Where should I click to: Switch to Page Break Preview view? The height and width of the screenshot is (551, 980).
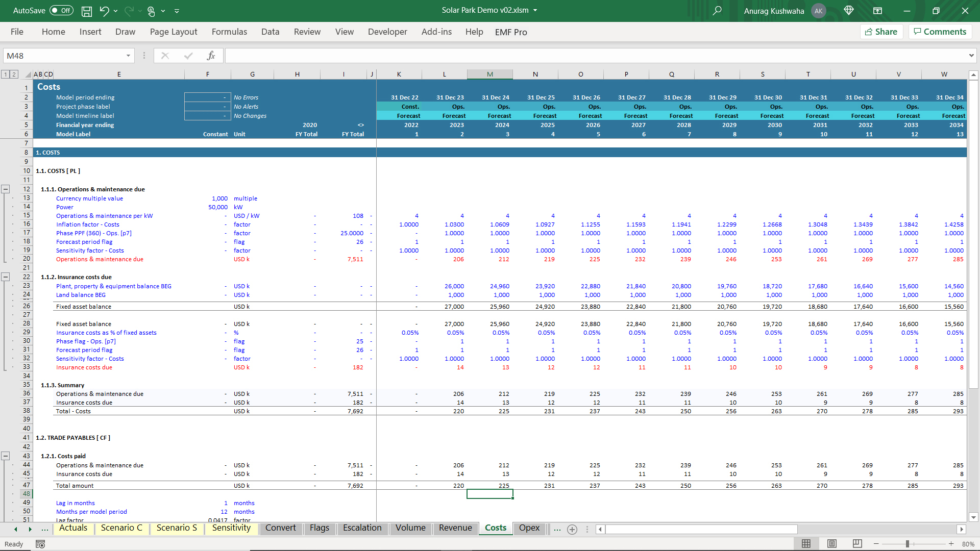[x=857, y=544]
